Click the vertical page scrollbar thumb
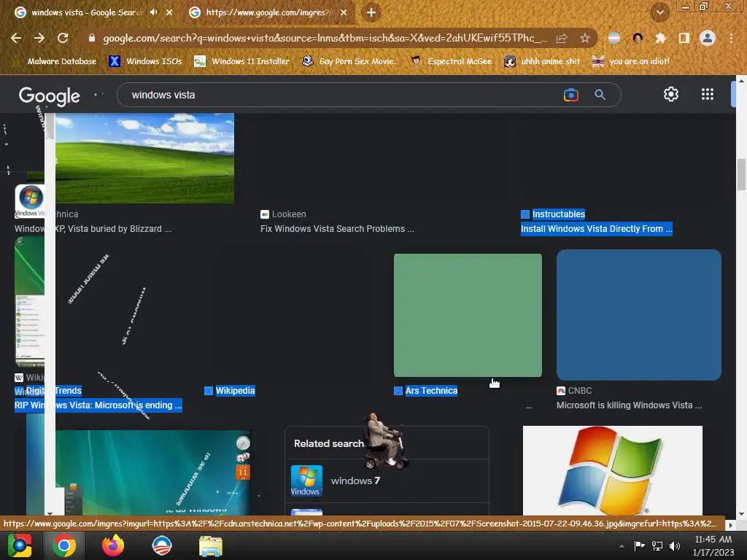Screen dimensions: 747x560 click(x=741, y=175)
